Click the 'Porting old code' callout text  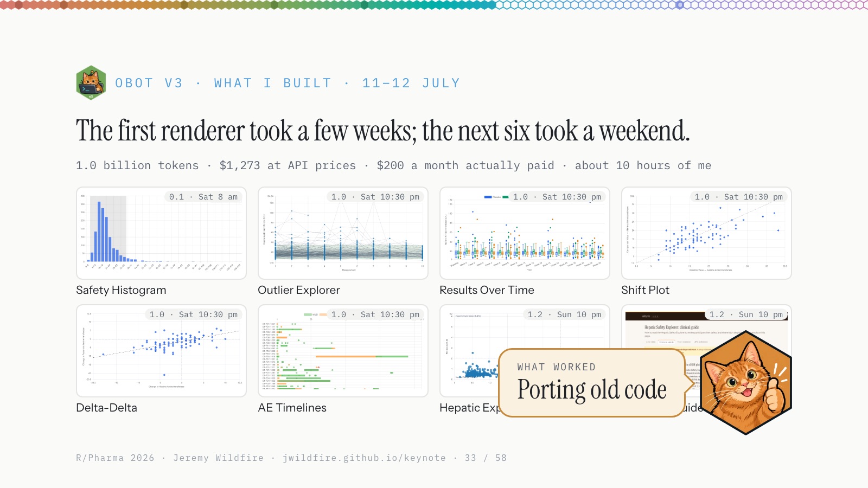tap(592, 390)
